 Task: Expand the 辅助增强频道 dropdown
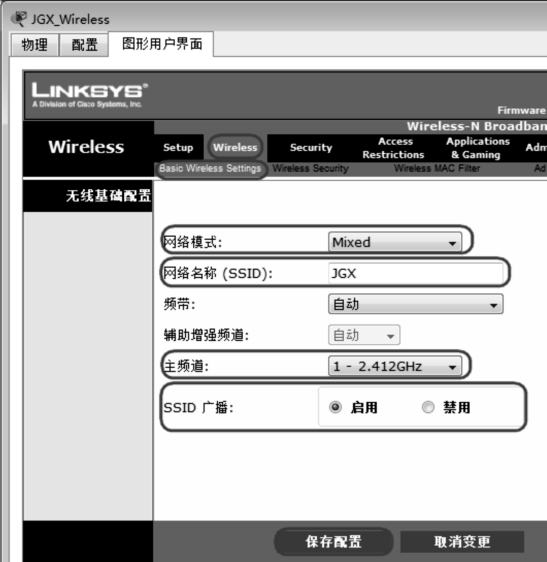(364, 335)
